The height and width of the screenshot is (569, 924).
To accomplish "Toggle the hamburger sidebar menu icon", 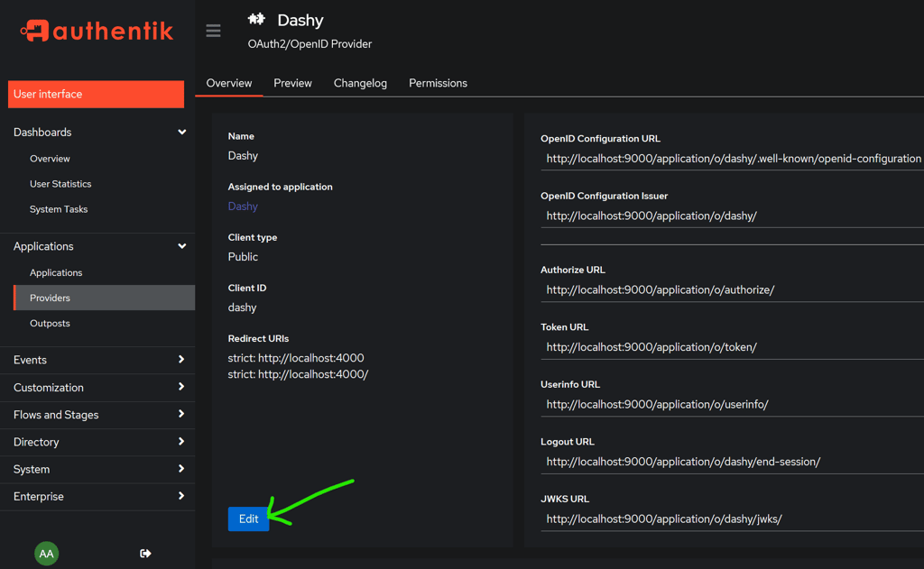I will pyautogui.click(x=213, y=31).
